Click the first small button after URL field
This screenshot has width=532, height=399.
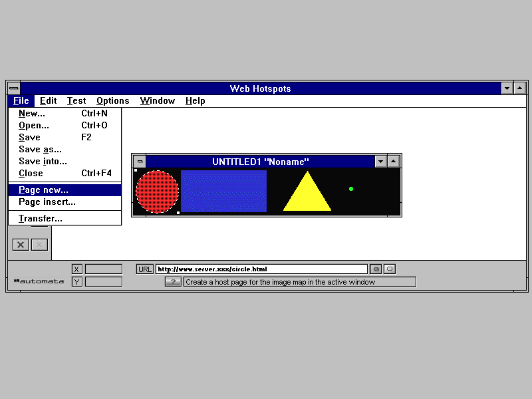[x=376, y=269]
